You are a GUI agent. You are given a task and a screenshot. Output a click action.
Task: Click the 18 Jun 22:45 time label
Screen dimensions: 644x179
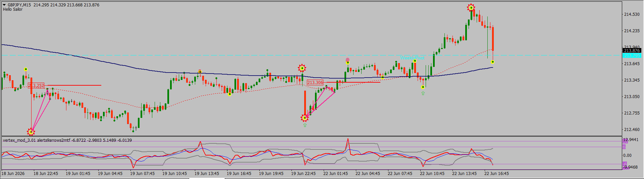(x=46, y=174)
